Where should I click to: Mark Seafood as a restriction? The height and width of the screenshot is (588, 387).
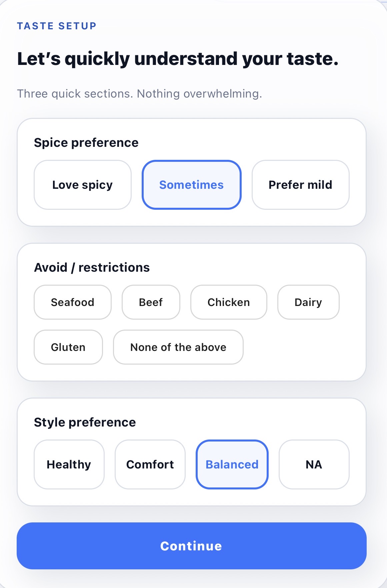72,302
